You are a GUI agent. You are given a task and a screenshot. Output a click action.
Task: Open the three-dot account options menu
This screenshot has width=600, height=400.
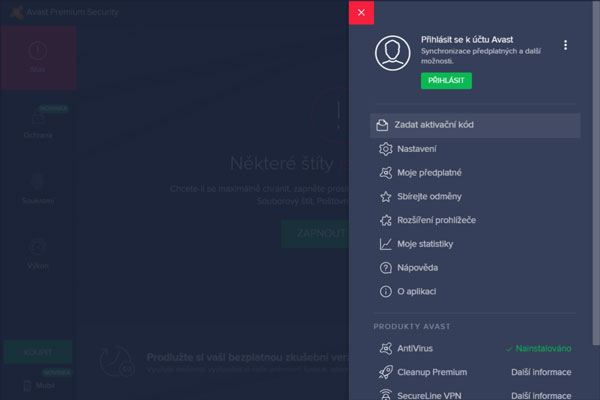pos(565,45)
